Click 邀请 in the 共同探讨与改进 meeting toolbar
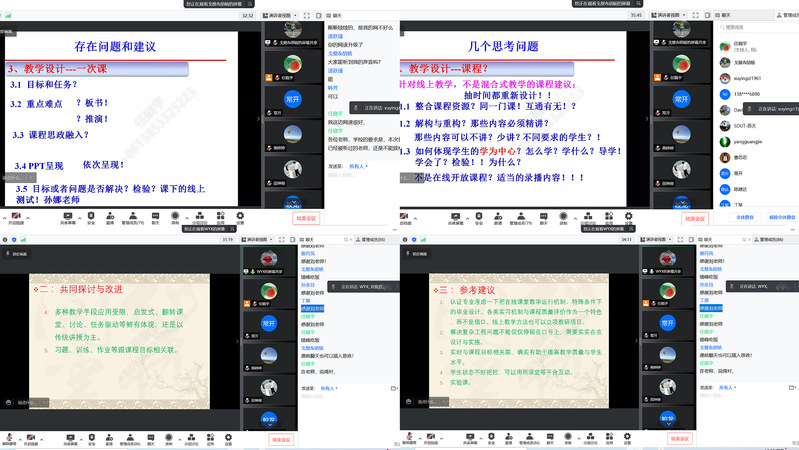 tap(110, 437)
